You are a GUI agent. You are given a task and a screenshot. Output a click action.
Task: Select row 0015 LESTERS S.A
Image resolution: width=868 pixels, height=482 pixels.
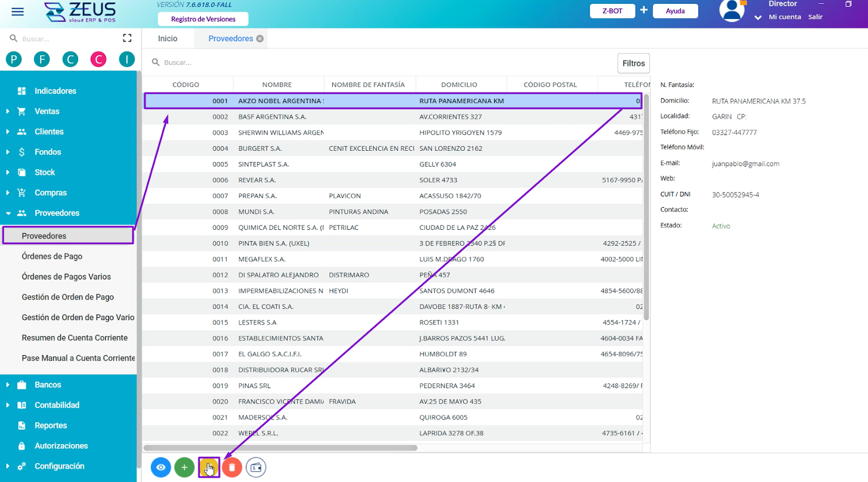coord(393,322)
